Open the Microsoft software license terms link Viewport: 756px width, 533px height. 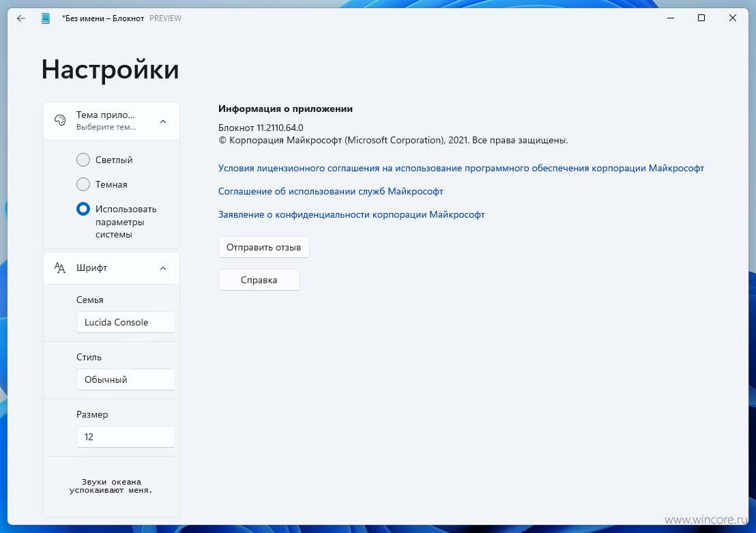pos(461,169)
